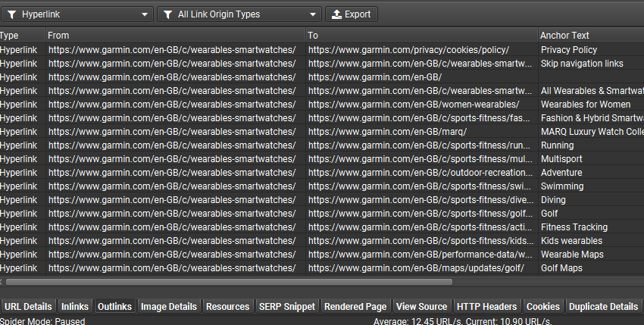Select the All Wearables & Smartwatches anchor cell

click(x=591, y=91)
